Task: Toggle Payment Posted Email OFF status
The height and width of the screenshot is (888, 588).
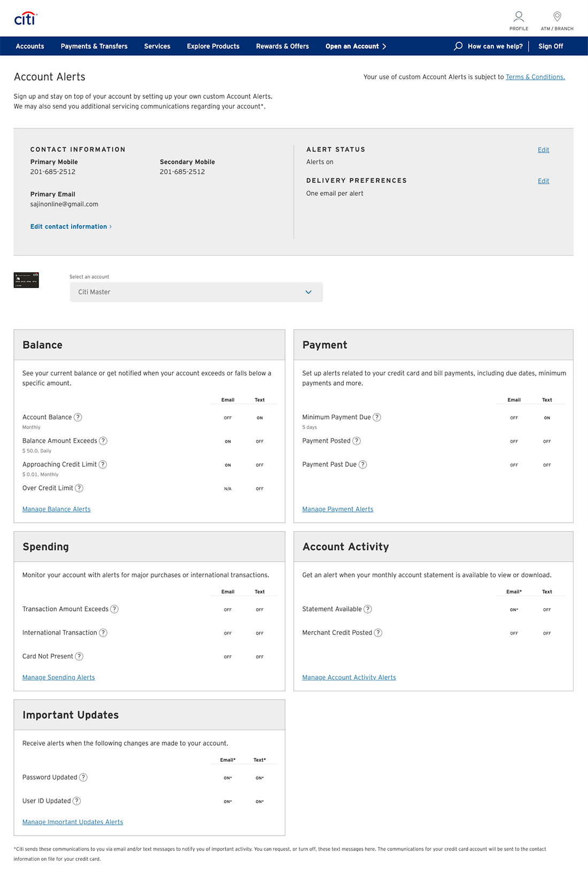Action: point(514,441)
